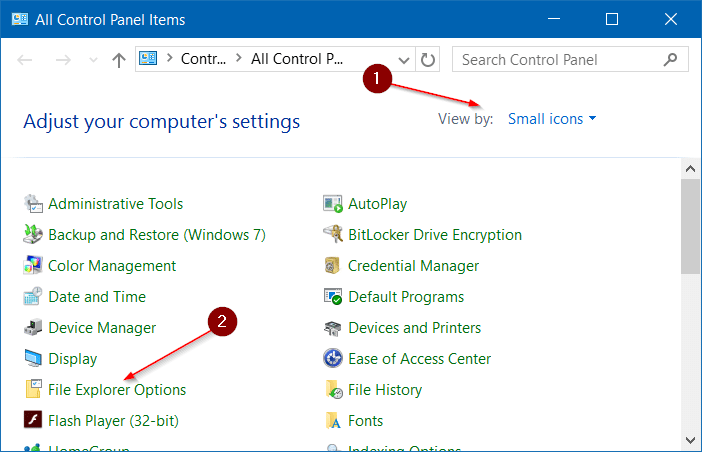Expand the address bar history dropdown
The width and height of the screenshot is (702, 452).
[404, 60]
